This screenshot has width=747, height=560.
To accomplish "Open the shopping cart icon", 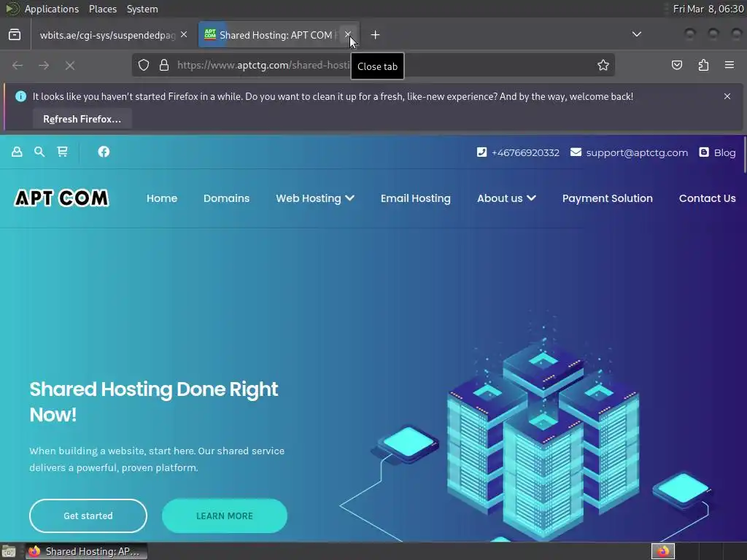I will [63, 152].
